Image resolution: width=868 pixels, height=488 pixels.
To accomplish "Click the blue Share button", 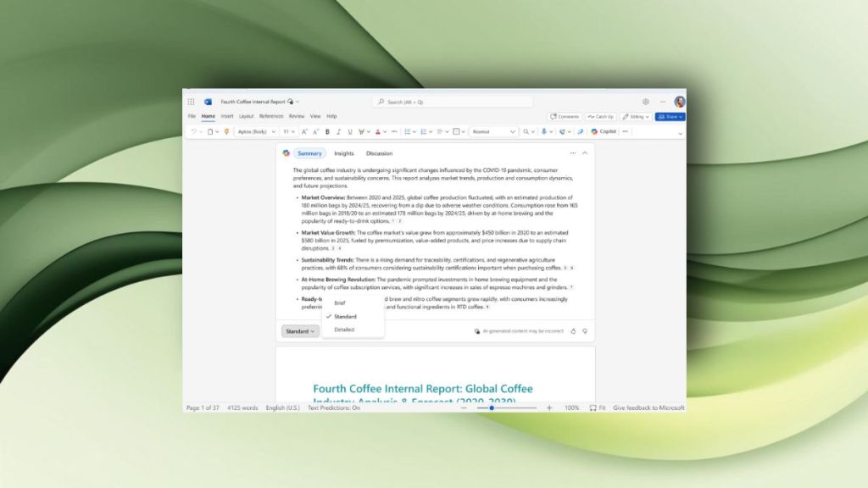I will pos(670,117).
